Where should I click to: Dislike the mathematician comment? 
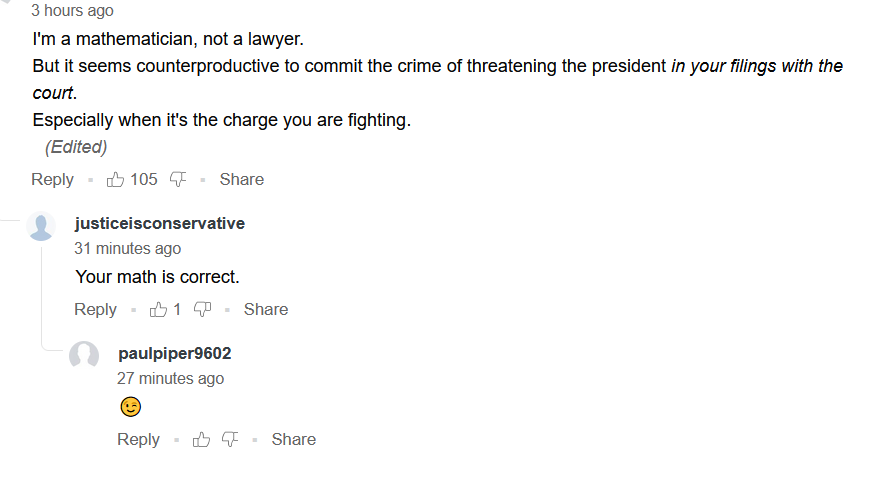click(178, 180)
